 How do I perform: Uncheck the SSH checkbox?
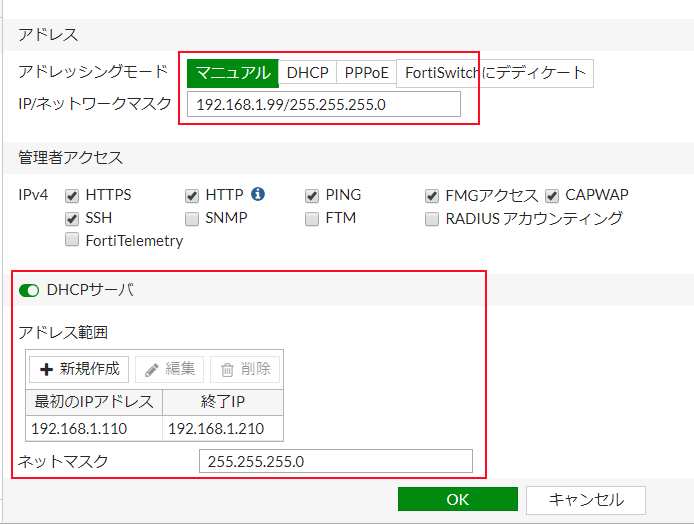(72, 219)
